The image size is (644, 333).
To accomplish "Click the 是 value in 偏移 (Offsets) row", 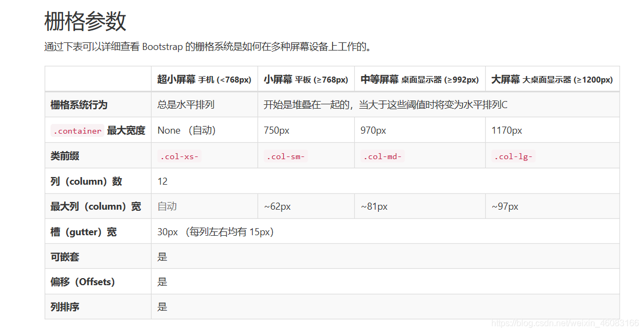I will [162, 282].
